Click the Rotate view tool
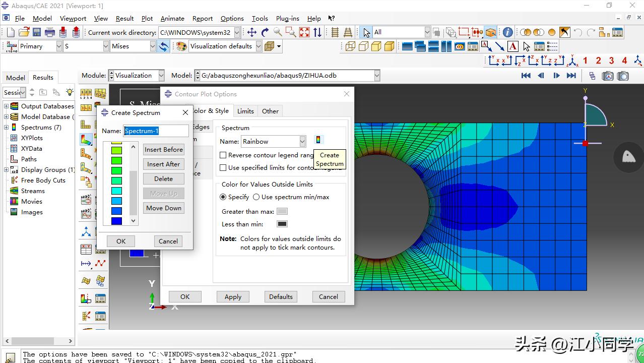This screenshot has height=363, width=644. (x=265, y=32)
